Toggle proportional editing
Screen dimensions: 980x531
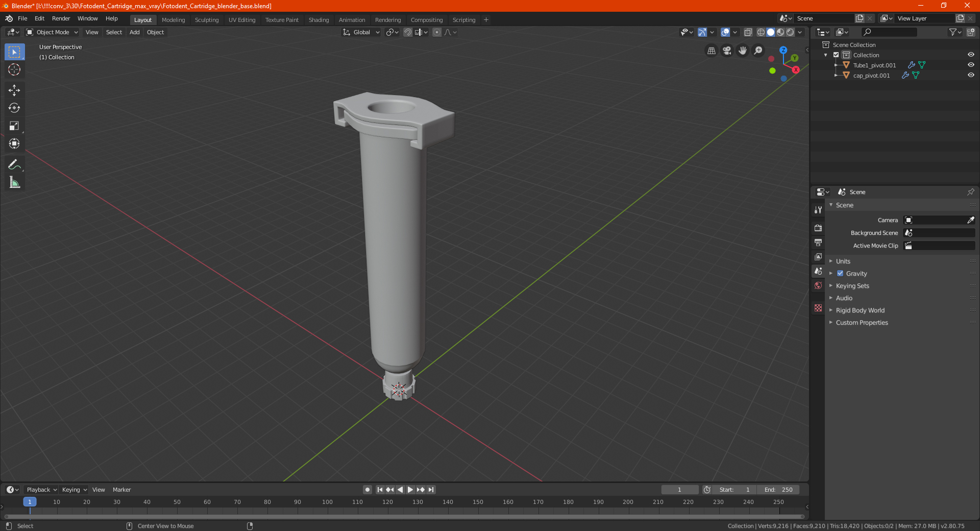pos(437,32)
